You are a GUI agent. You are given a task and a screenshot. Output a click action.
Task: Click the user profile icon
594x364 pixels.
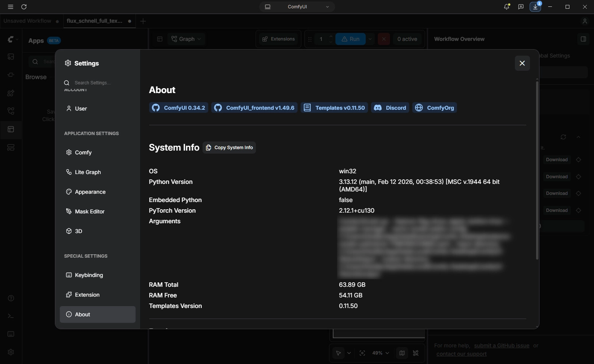(585, 21)
